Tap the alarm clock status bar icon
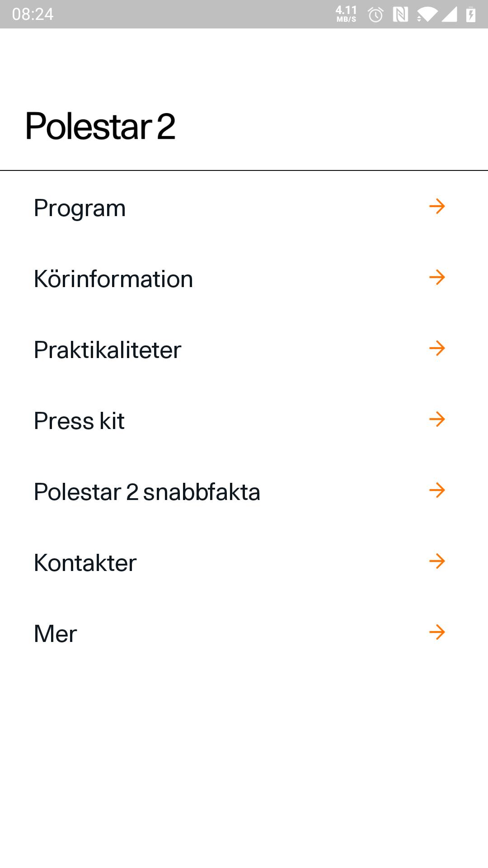Viewport: 488px width, 868px height. click(375, 15)
